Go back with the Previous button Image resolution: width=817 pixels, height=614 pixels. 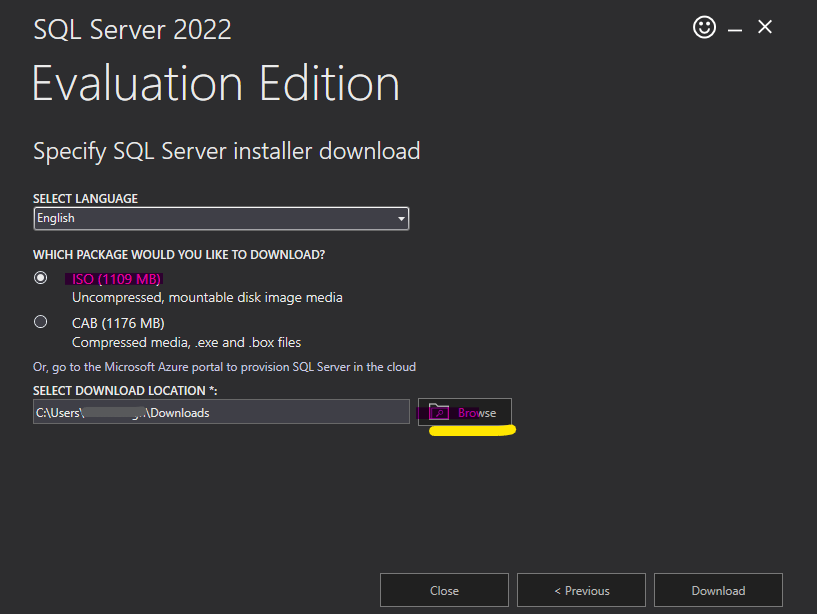581,590
